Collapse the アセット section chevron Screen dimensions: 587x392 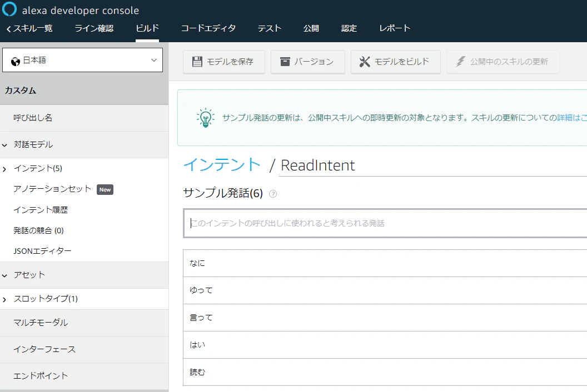click(4, 275)
